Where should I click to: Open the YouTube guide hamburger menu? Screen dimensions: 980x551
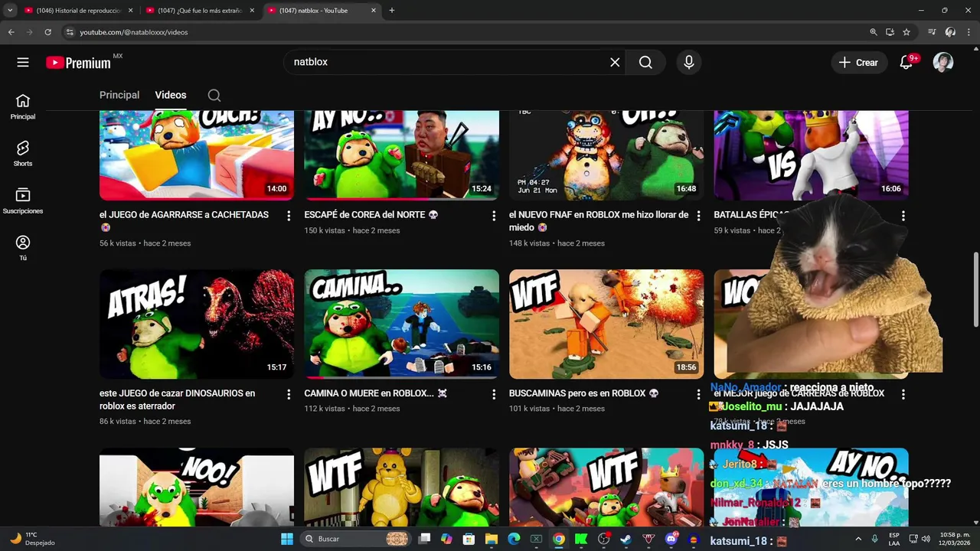pos(23,63)
